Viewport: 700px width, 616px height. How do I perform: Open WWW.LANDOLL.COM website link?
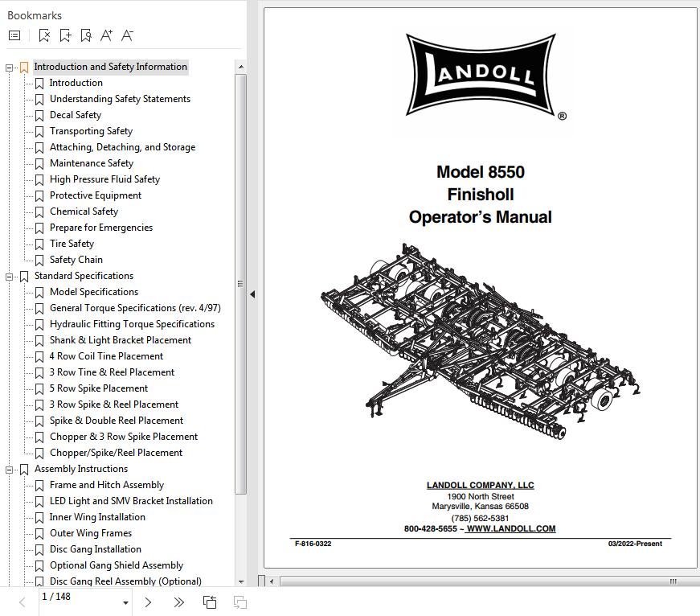(510, 528)
